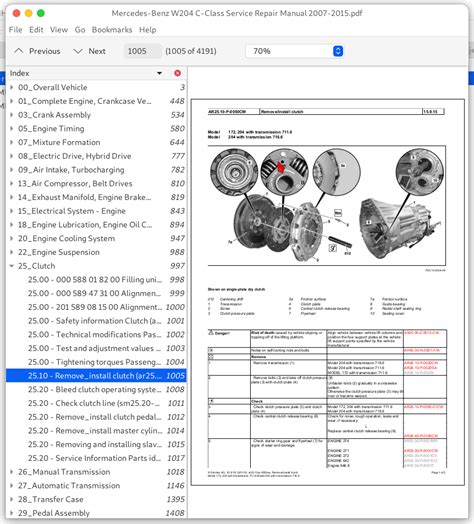Close the Index sidebar with red icon
This screenshot has width=474, height=524.
177,73
